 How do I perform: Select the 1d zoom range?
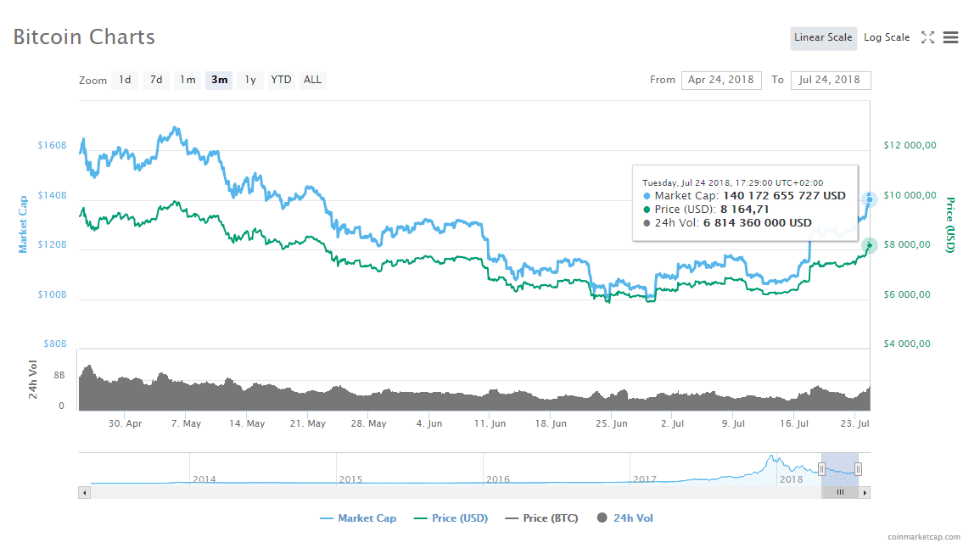[x=125, y=80]
